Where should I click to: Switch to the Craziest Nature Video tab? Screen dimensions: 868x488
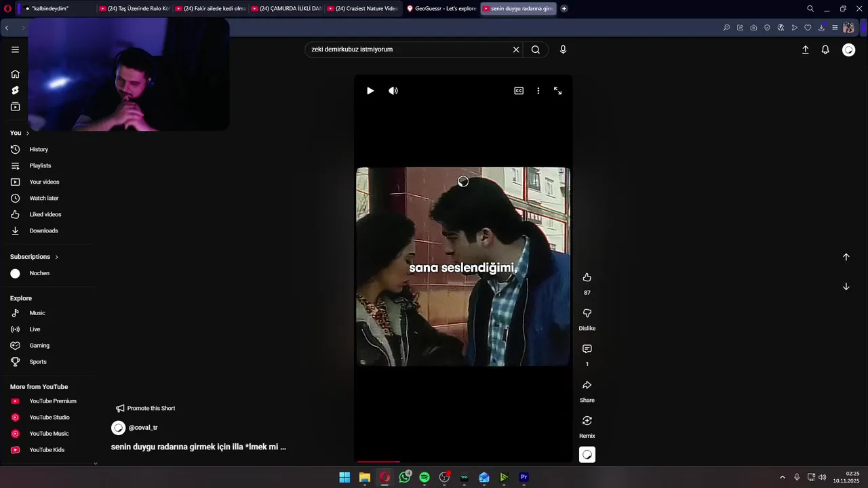361,9
